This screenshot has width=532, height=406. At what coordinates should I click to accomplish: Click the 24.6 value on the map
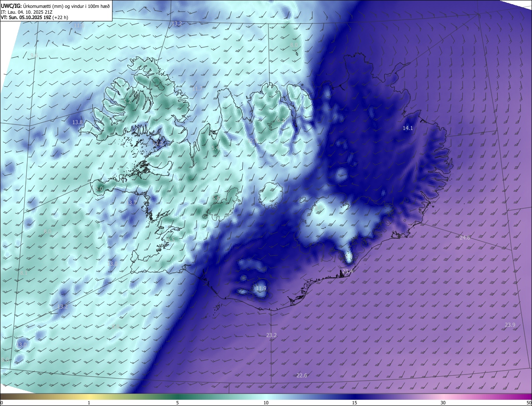465,237
